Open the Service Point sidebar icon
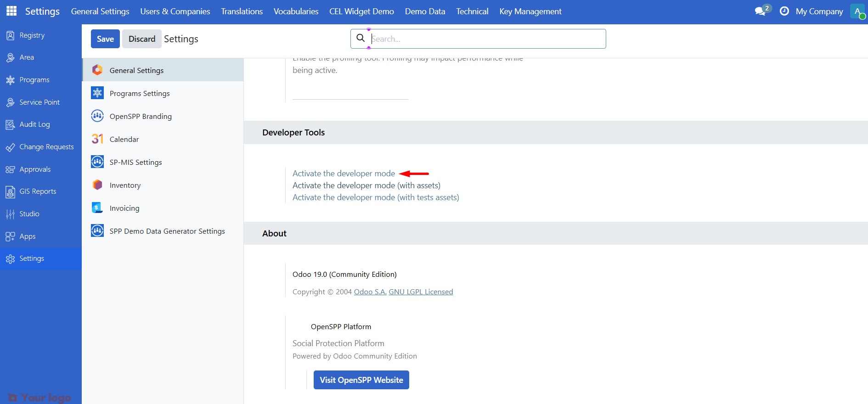The height and width of the screenshot is (404, 868). (x=10, y=102)
